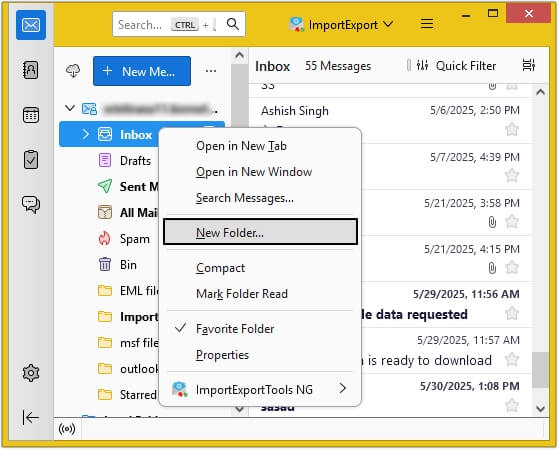Star the 5/29/2025 11:56 AM message
Image resolution: width=559 pixels, height=450 pixels.
tap(512, 313)
